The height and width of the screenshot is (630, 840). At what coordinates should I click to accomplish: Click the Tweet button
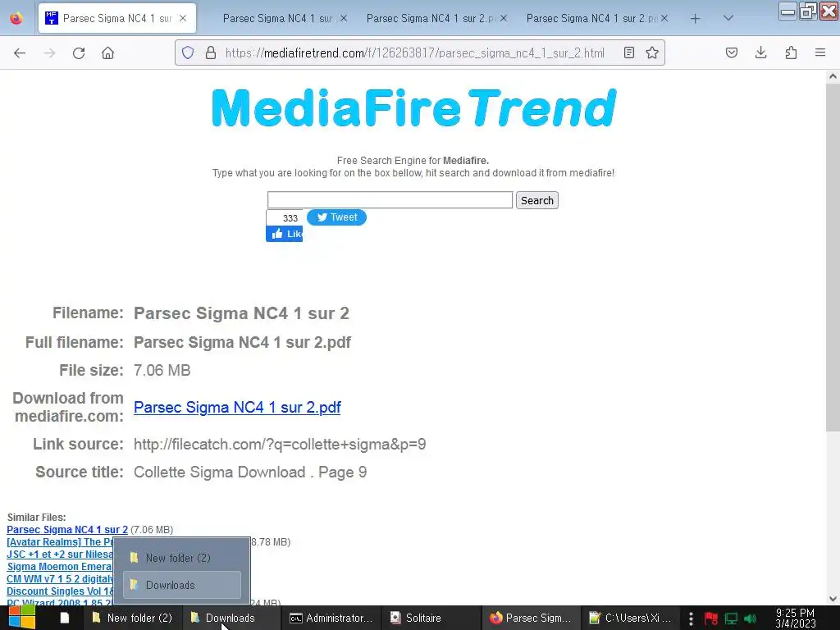point(336,217)
